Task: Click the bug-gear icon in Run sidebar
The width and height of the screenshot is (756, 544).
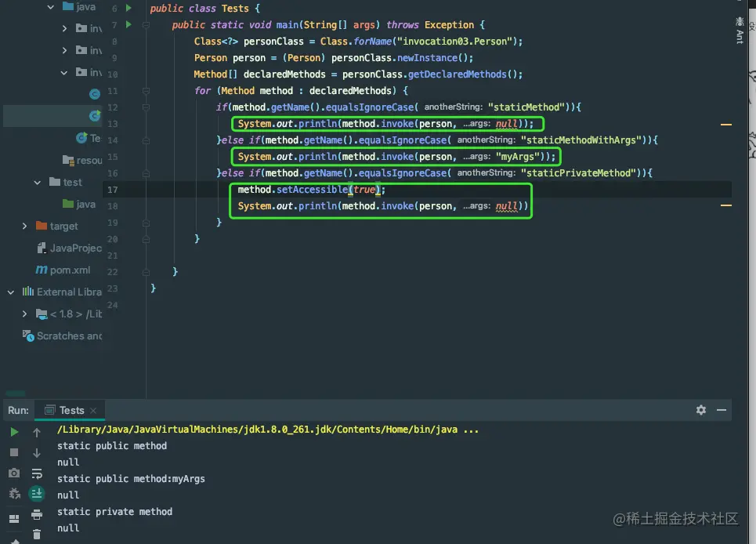Action: coord(14,493)
